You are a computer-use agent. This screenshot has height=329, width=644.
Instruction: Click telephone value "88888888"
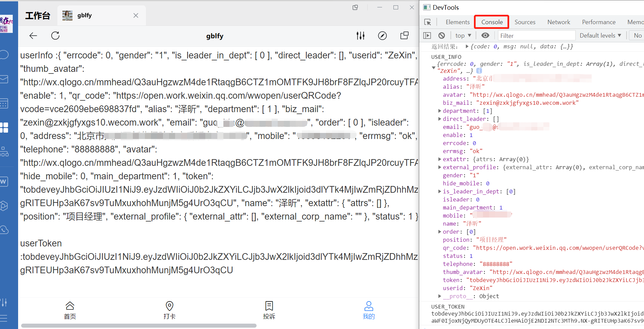coord(496,264)
